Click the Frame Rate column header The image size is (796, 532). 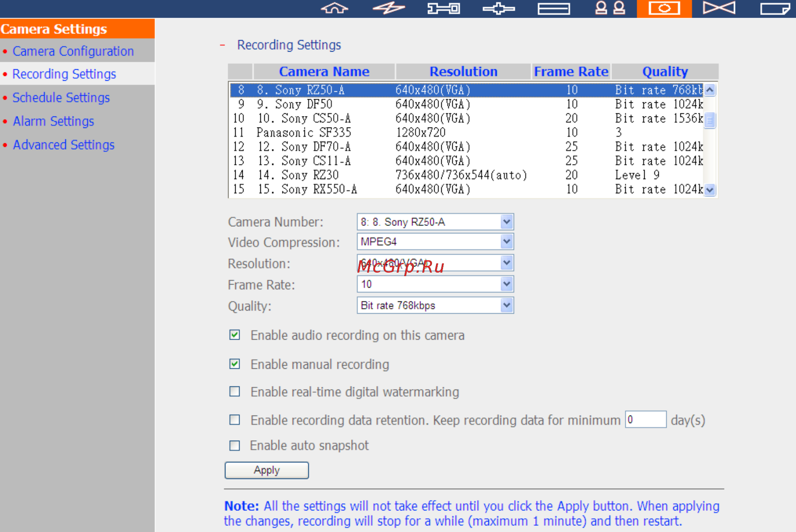point(571,71)
